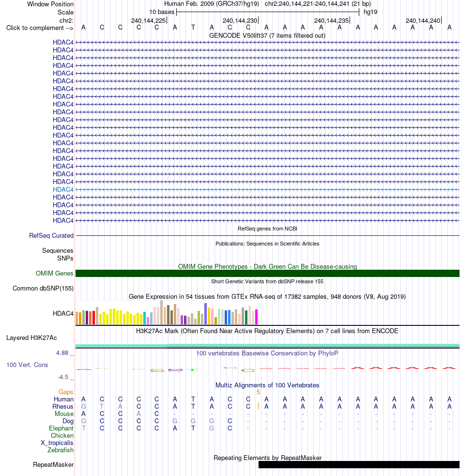Click the 'T' base in the top sequence row
The height and width of the screenshot is (476, 460).
tap(193, 28)
